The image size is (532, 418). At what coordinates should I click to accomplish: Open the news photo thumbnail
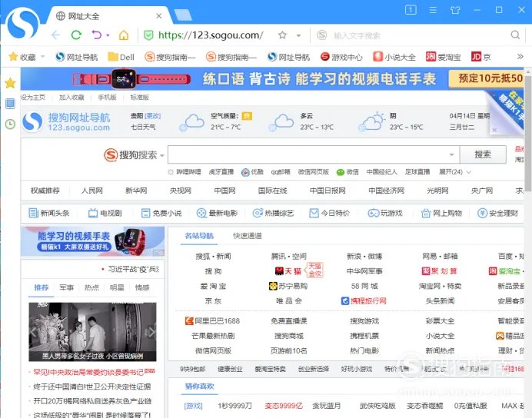pos(92,331)
